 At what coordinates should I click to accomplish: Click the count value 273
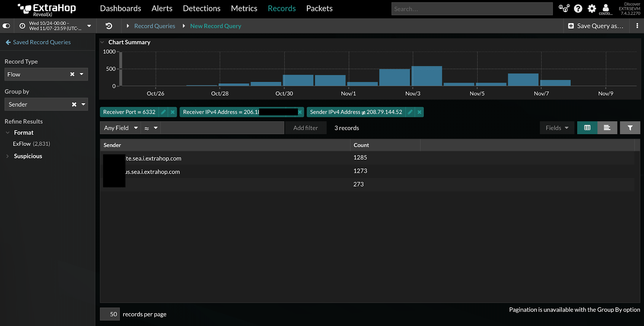point(358,184)
